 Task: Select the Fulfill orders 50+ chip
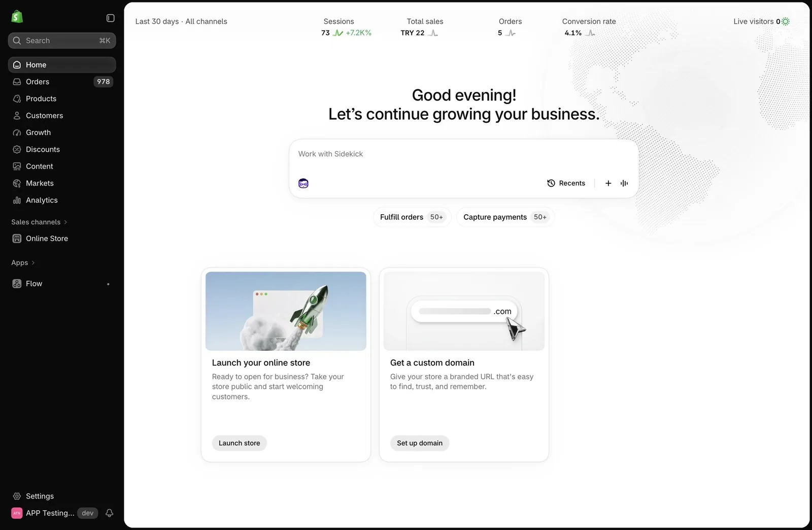pos(412,217)
